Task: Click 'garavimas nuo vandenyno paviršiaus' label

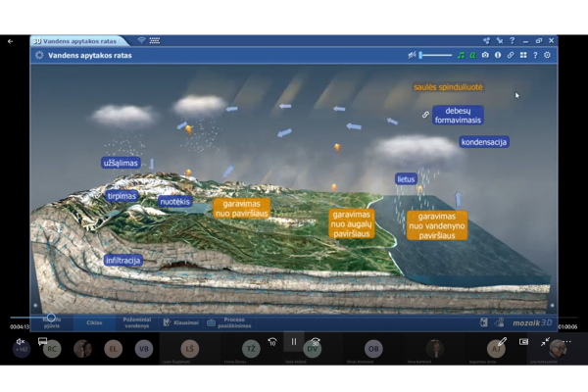Action: (437, 225)
